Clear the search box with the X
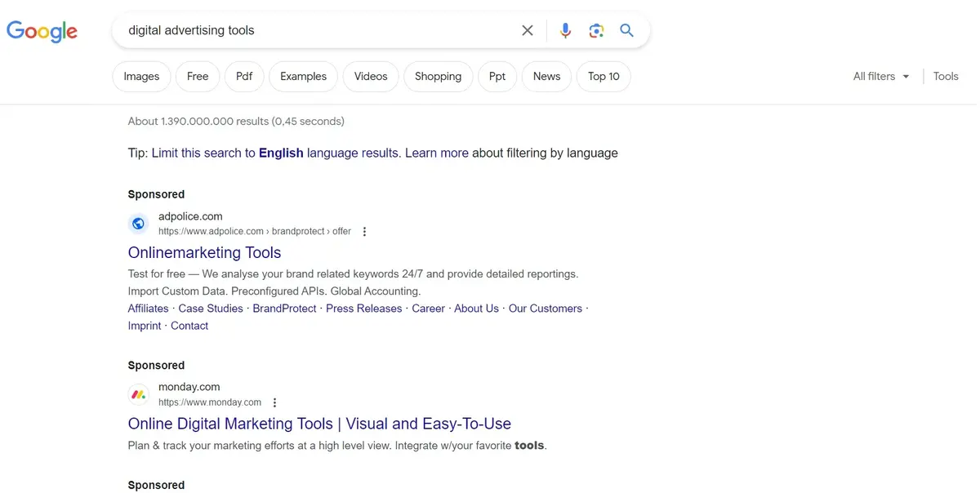This screenshot has width=980, height=493. [x=527, y=30]
